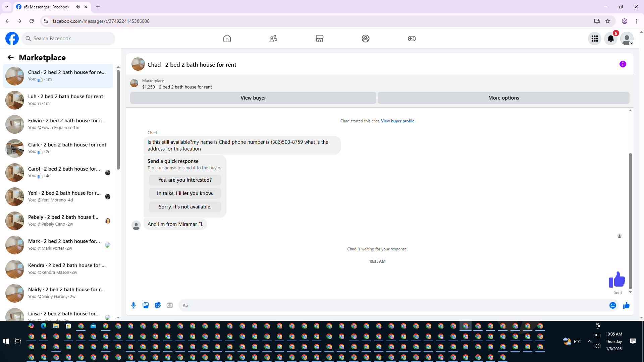Open the Groups icon in top navigation
This screenshot has width=644, height=362.
[x=366, y=39]
